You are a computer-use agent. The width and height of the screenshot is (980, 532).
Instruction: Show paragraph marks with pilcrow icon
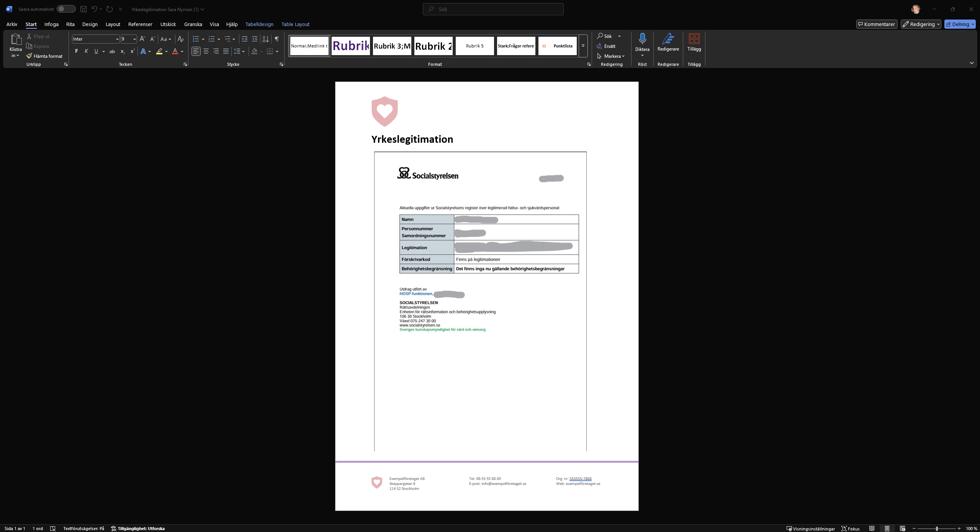tap(276, 39)
